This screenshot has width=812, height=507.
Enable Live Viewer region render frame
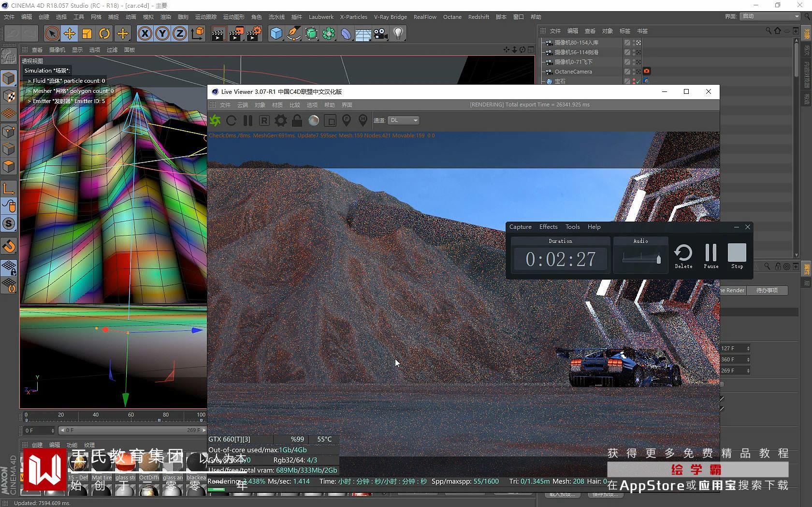[x=330, y=120]
